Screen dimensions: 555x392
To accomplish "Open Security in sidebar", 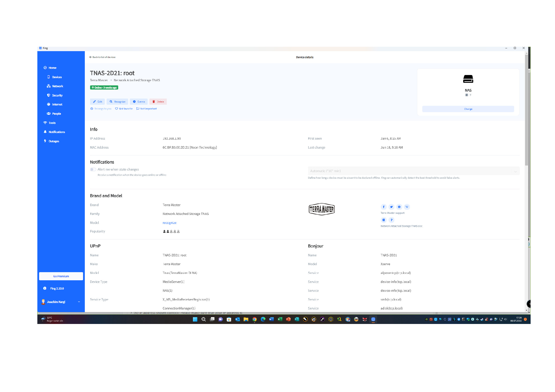I will coord(55,95).
